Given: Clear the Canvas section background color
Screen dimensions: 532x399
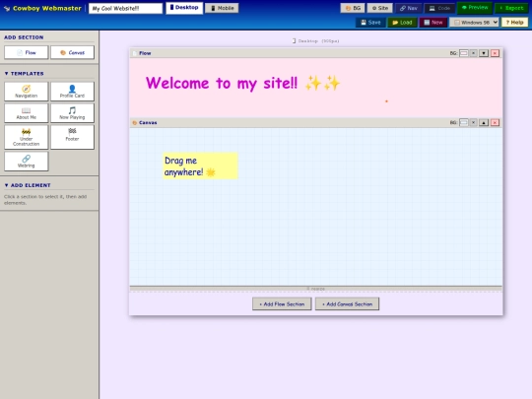Looking at the screenshot, I should (x=473, y=122).
